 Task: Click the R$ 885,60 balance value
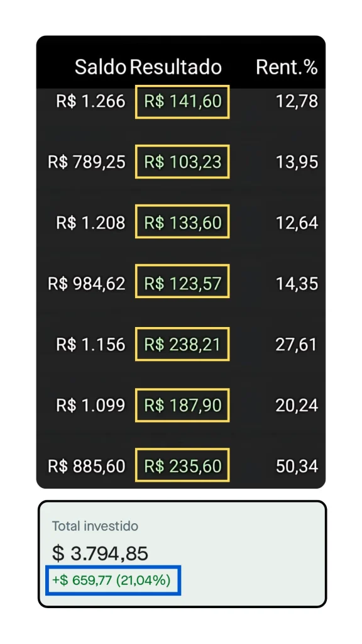87,466
